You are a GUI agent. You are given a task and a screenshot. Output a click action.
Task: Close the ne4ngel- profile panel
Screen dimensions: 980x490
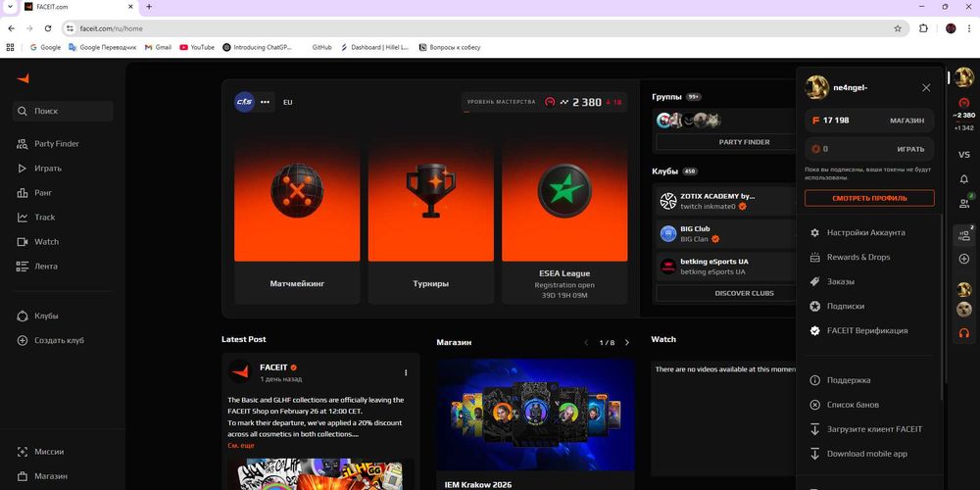tap(926, 87)
